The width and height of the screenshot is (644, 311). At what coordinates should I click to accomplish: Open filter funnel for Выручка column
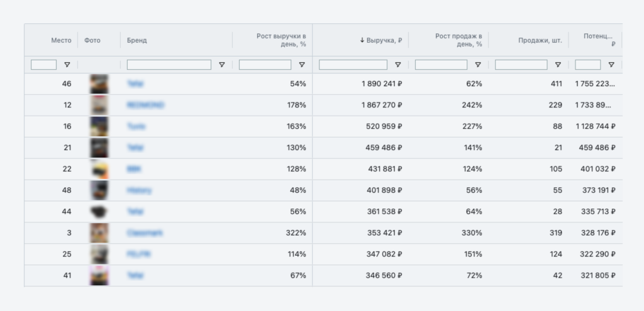coord(397,65)
